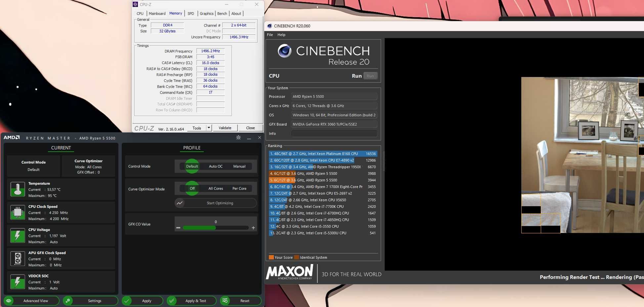This screenshot has width=644, height=307.
Task: Click the plus icon on GFX CO Value
Action: pyautogui.click(x=253, y=228)
